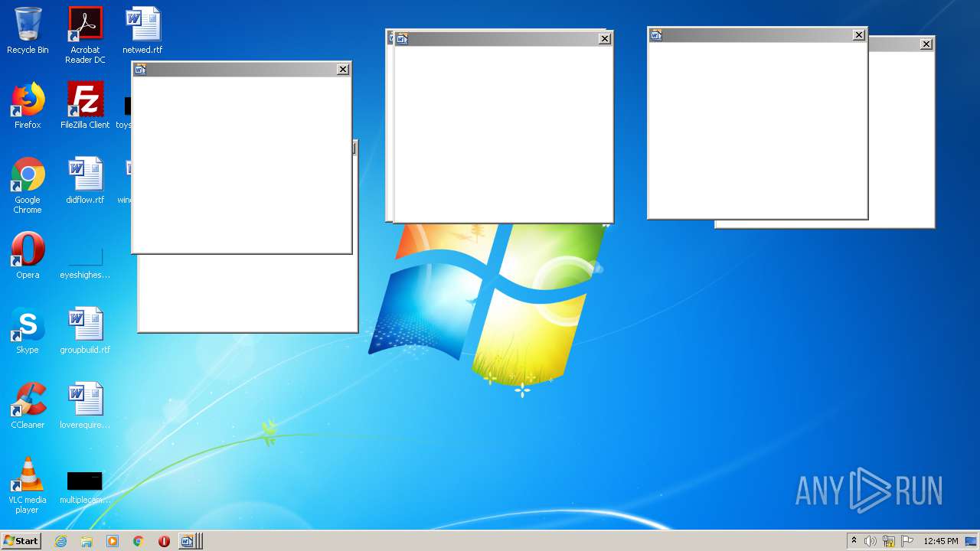The image size is (980, 551).
Task: Select the groupbuild.rtf document icon
Action: point(85,331)
